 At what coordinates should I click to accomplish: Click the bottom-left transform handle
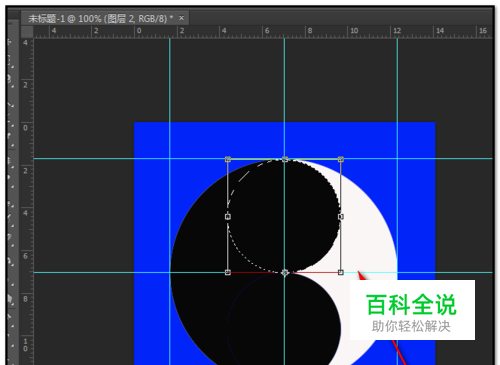click(x=228, y=272)
